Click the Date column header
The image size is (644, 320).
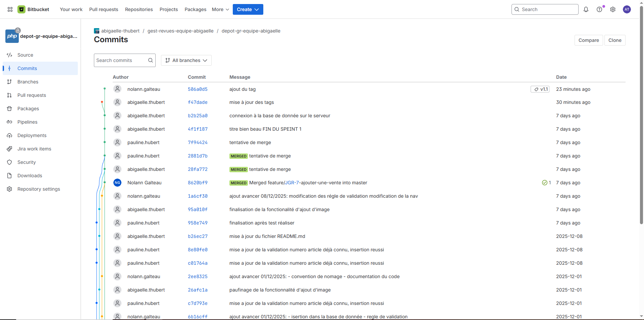point(561,77)
